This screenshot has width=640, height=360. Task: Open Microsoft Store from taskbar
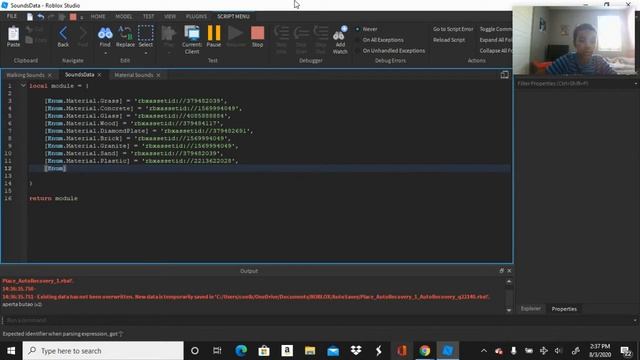(264, 351)
